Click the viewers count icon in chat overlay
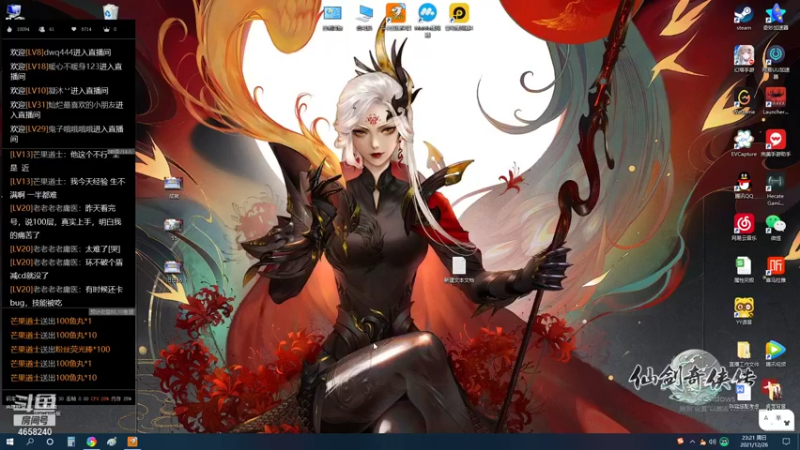This screenshot has width=800, height=450. 46,29
